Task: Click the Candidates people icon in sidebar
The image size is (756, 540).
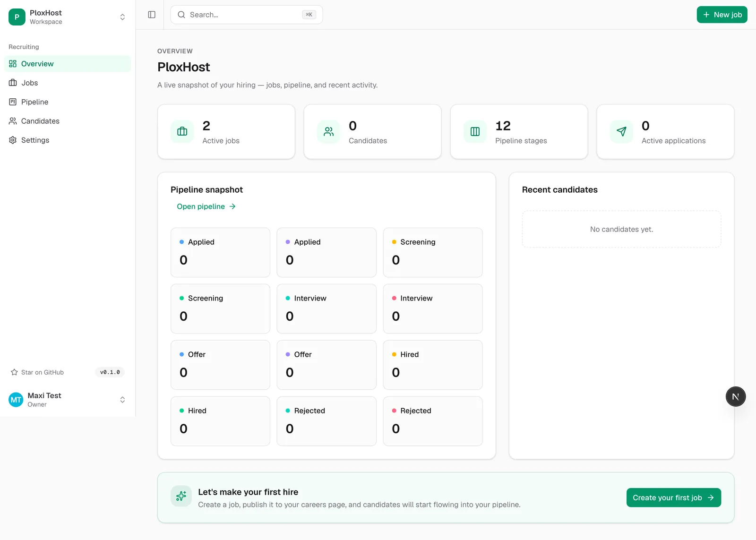Action: pos(13,121)
